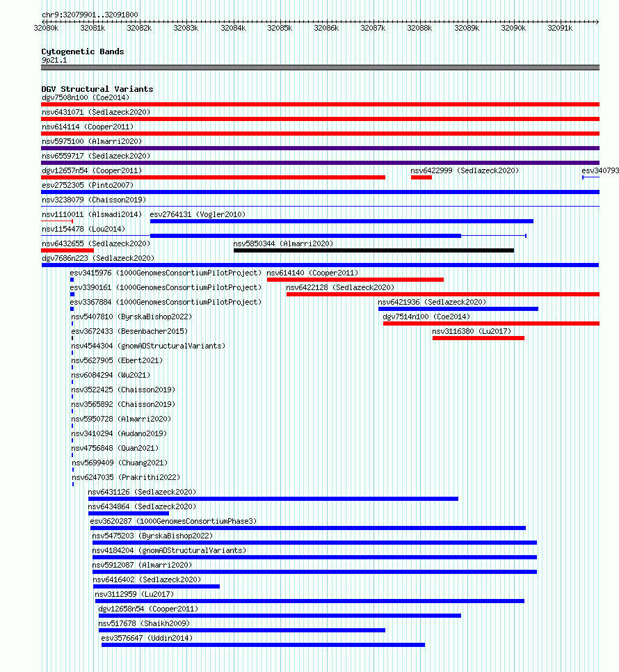Click nsv6432655 (Sedlazeck2020) label
The image size is (619, 672).
point(96,243)
